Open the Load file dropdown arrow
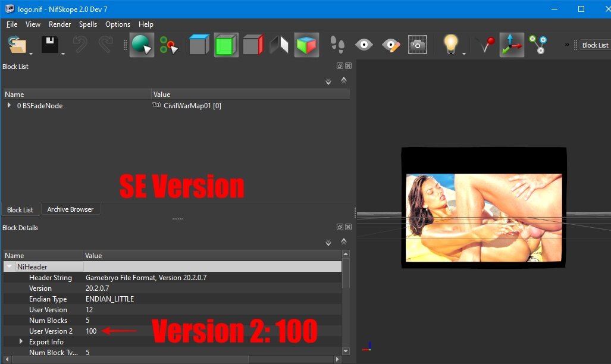Viewport: 611px width, 364px height. point(31,54)
